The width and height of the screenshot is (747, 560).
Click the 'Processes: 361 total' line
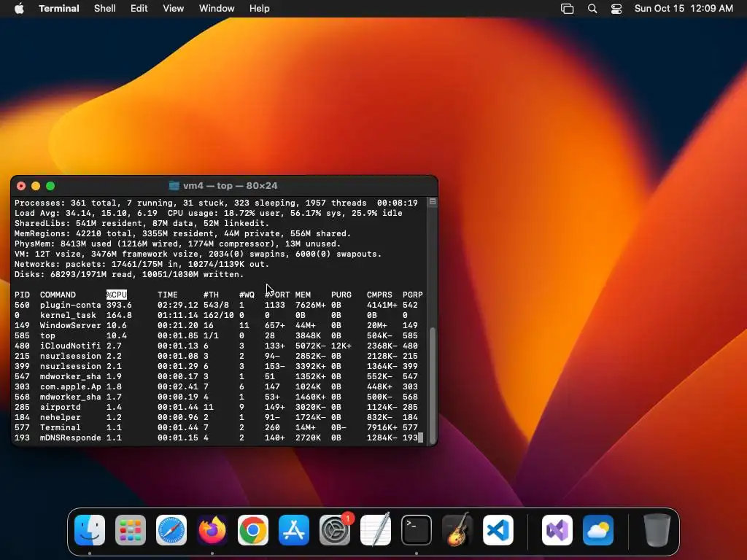coord(216,203)
